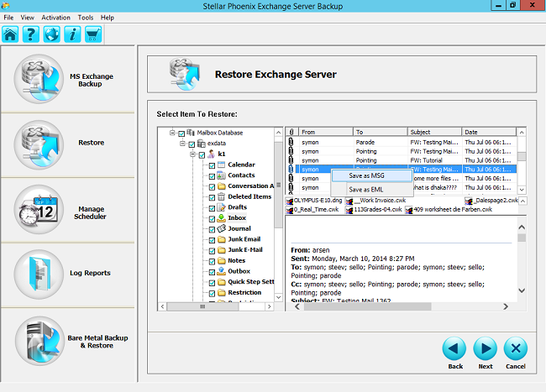
Task: Open the Activation menu
Action: [55, 18]
